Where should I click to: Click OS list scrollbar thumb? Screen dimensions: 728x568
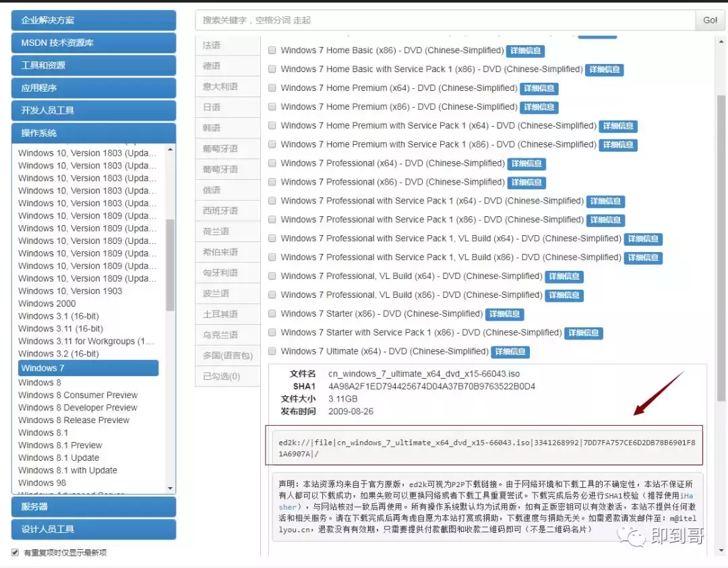click(x=171, y=265)
